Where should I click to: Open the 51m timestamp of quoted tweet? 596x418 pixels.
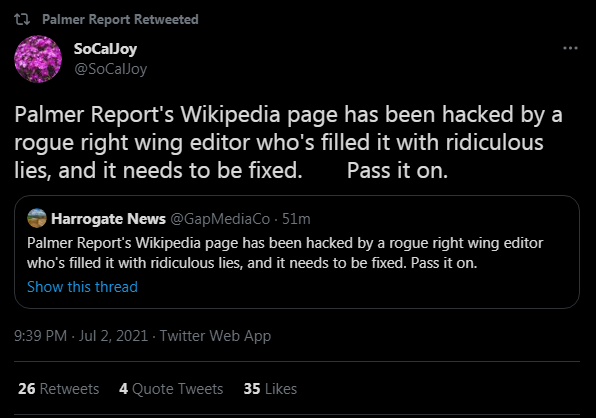pos(296,219)
